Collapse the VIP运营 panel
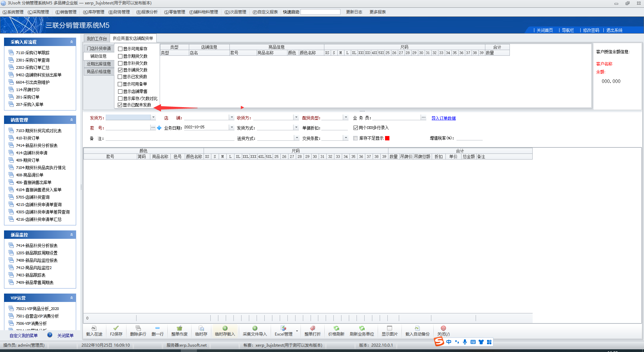This screenshot has height=352, width=644. click(71, 298)
